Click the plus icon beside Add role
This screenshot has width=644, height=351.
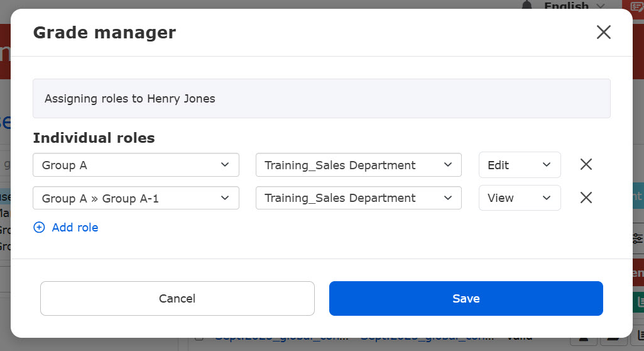click(39, 228)
